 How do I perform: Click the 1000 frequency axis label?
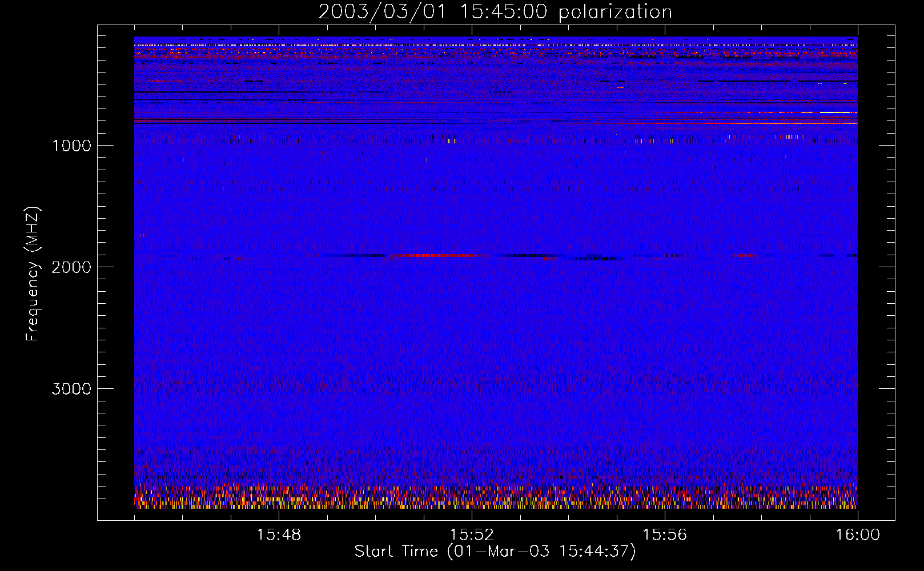point(71,146)
